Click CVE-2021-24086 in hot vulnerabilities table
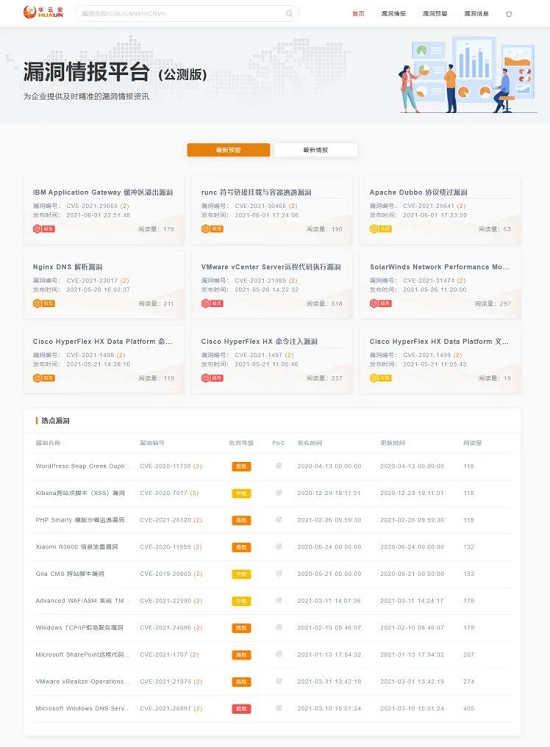 (165, 628)
